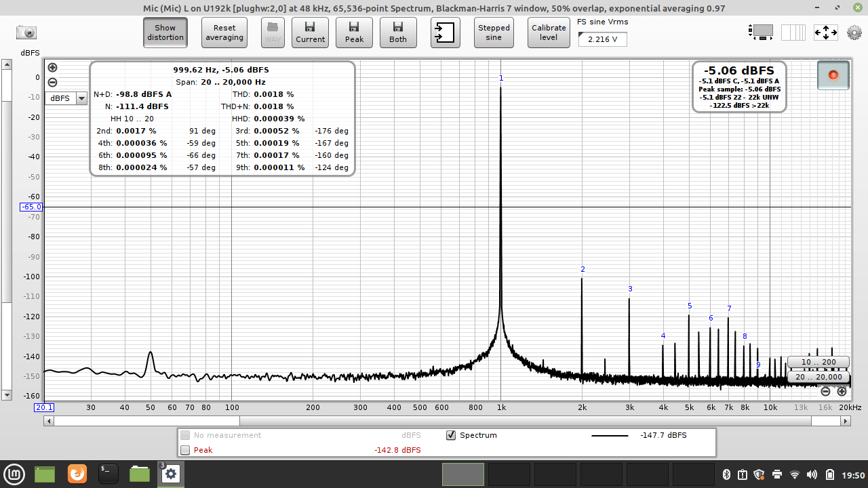Capture graph with the camera icon

point(26,33)
